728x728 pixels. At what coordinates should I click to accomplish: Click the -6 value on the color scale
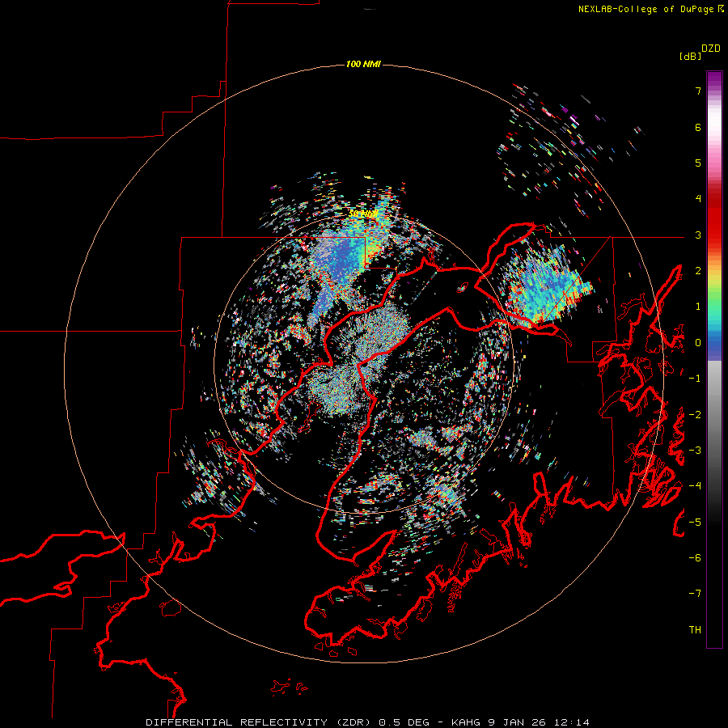695,558
